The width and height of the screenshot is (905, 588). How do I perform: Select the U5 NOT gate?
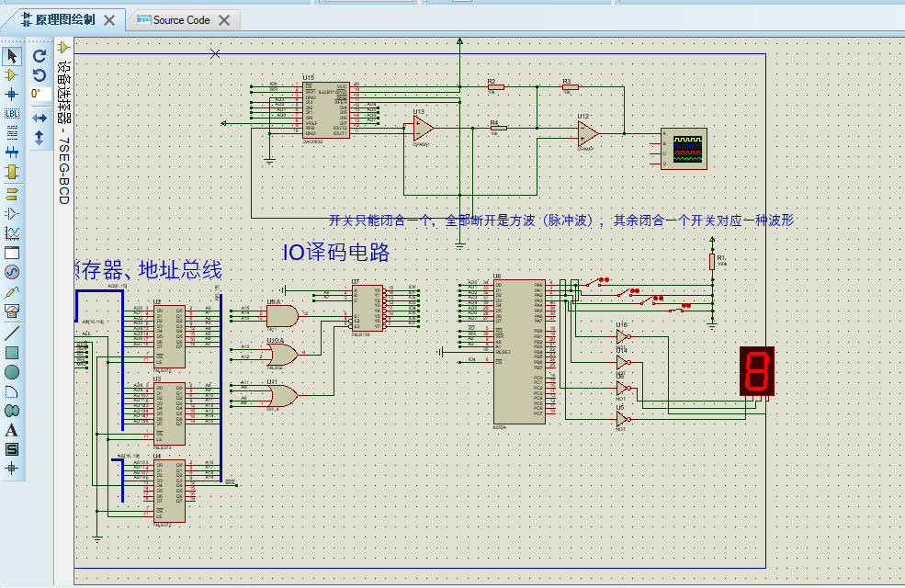623,418
